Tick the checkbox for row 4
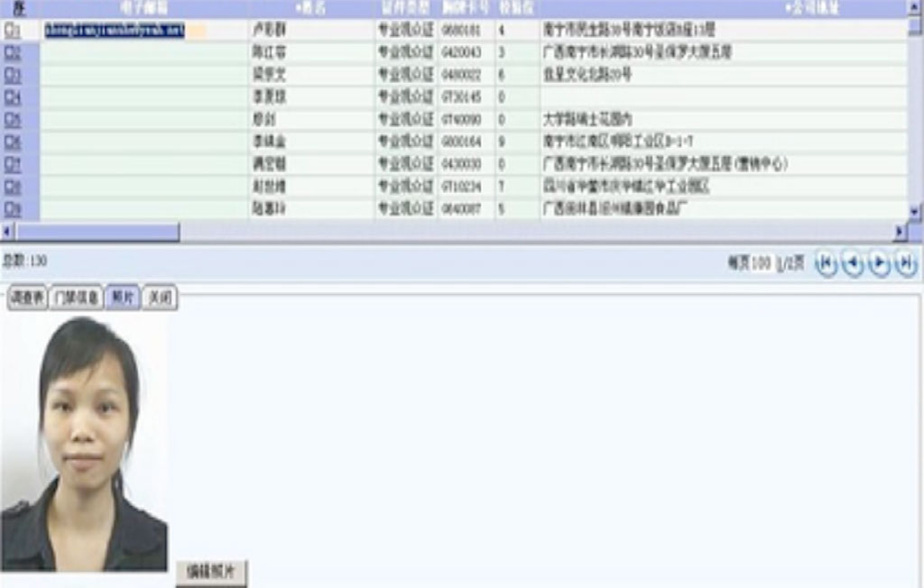 (9, 96)
